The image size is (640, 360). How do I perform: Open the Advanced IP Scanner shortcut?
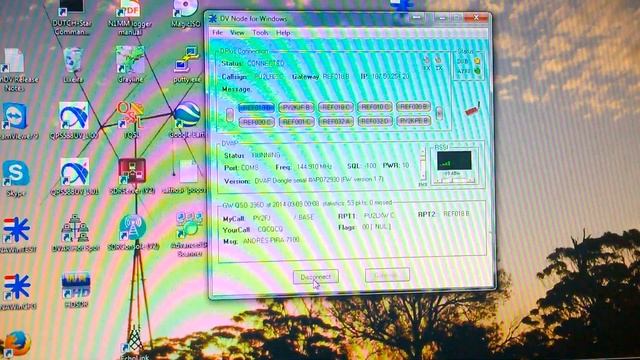pyautogui.click(x=189, y=233)
